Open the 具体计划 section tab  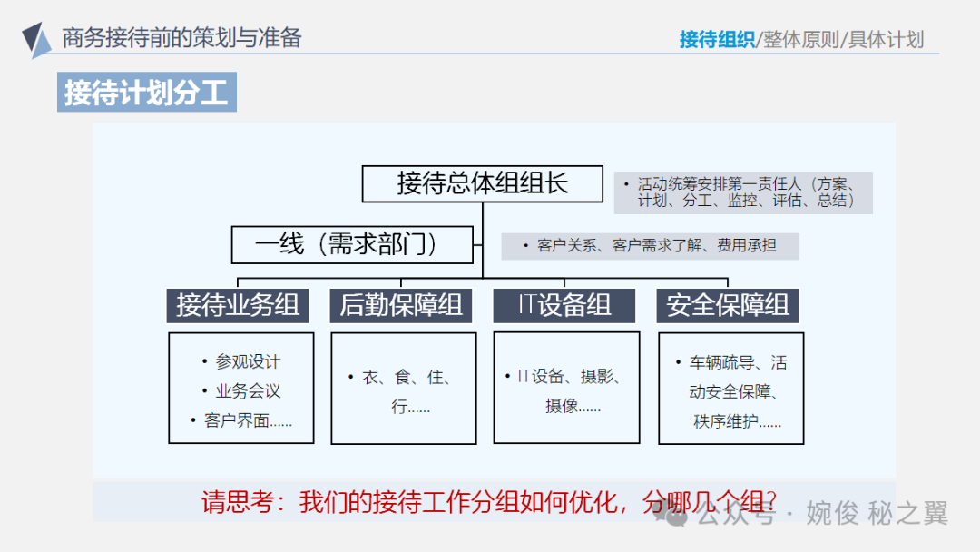887,39
